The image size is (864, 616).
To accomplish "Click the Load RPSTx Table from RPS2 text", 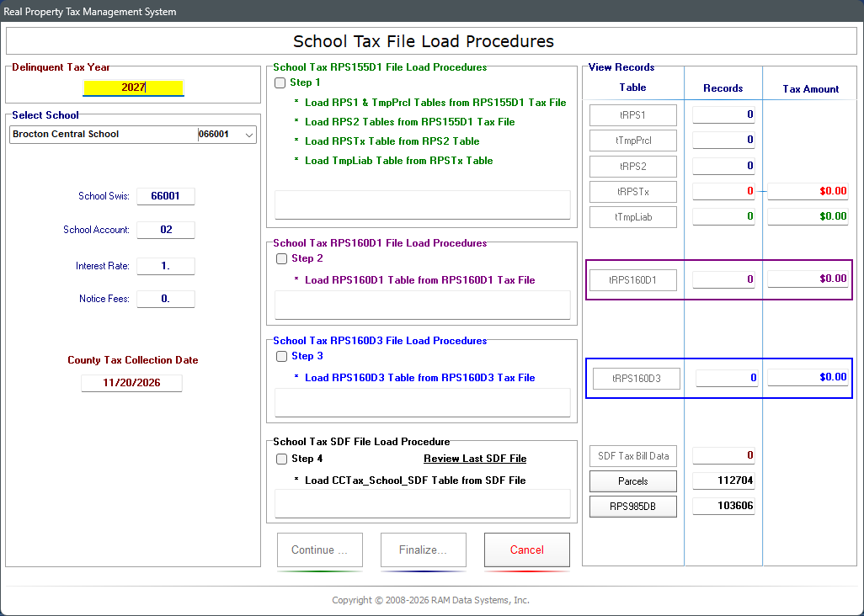I will coord(392,141).
